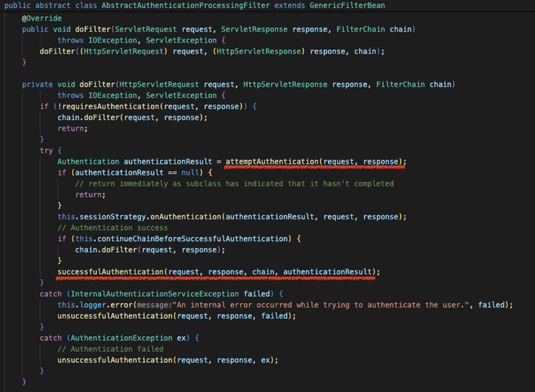Click ServletException in private doFilter throws clause
This screenshot has height=392, width=535.
coord(181,95)
